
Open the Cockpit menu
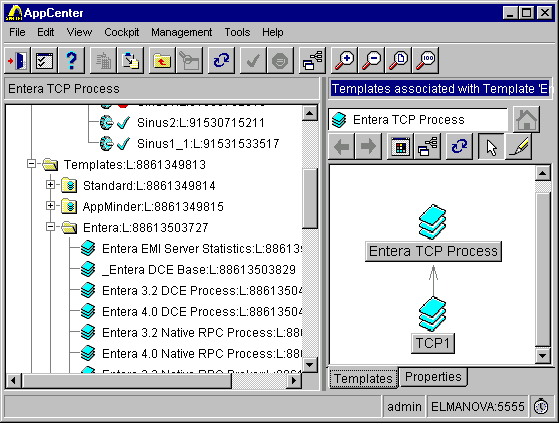tap(122, 32)
